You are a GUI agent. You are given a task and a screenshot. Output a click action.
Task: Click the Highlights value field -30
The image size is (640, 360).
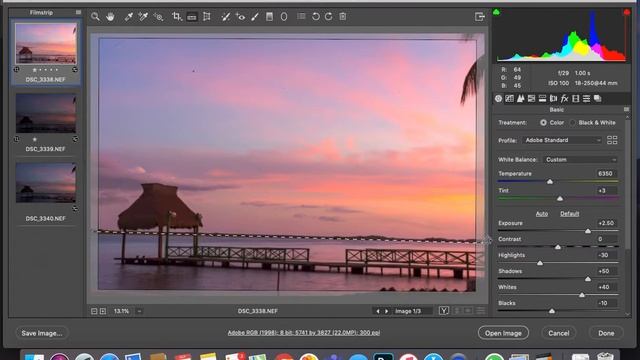[606, 255]
